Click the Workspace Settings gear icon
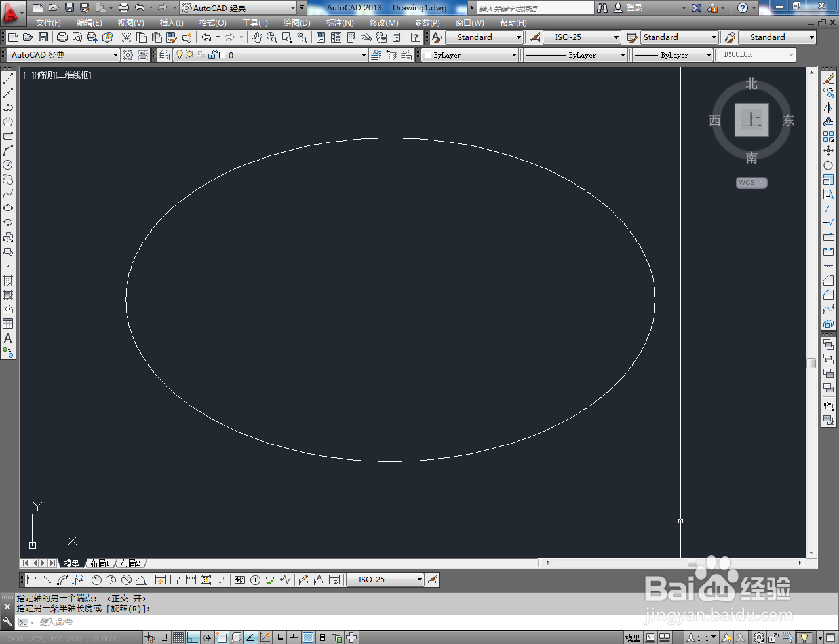 [x=128, y=55]
